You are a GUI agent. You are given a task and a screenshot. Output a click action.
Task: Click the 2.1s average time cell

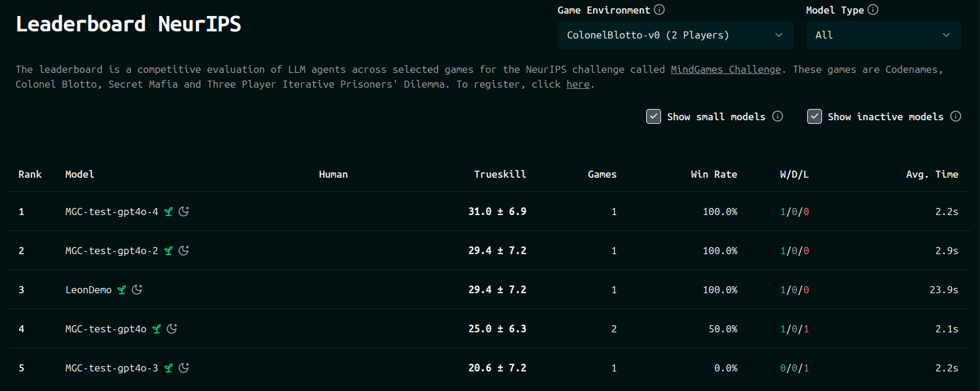pyautogui.click(x=947, y=329)
